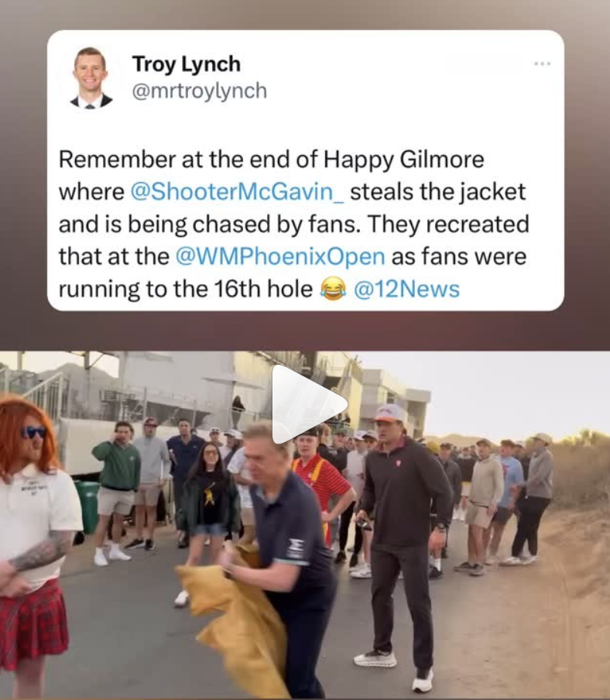Open the @mrtroylynch handle
The width and height of the screenshot is (610, 700).
pyautogui.click(x=200, y=91)
